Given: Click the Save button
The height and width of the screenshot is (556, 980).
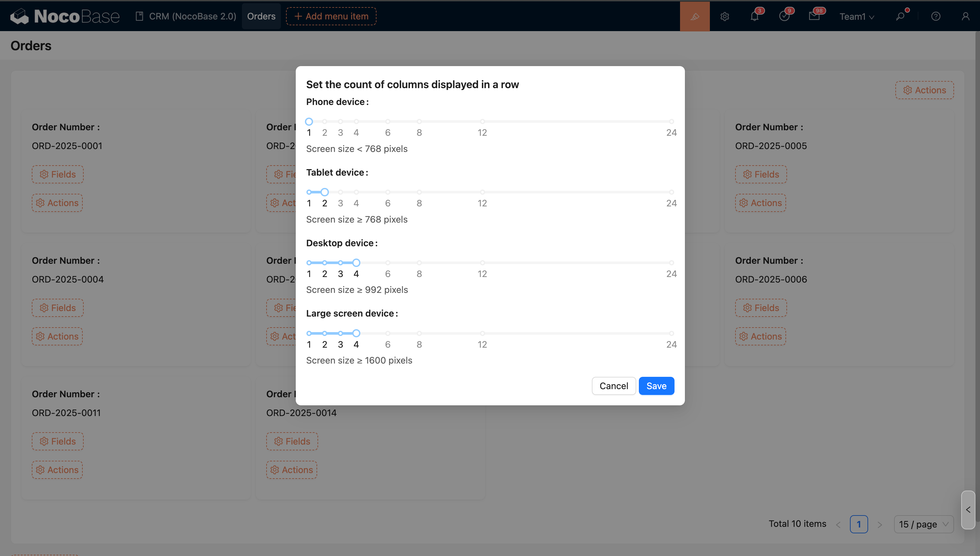Looking at the screenshot, I should pyautogui.click(x=656, y=386).
